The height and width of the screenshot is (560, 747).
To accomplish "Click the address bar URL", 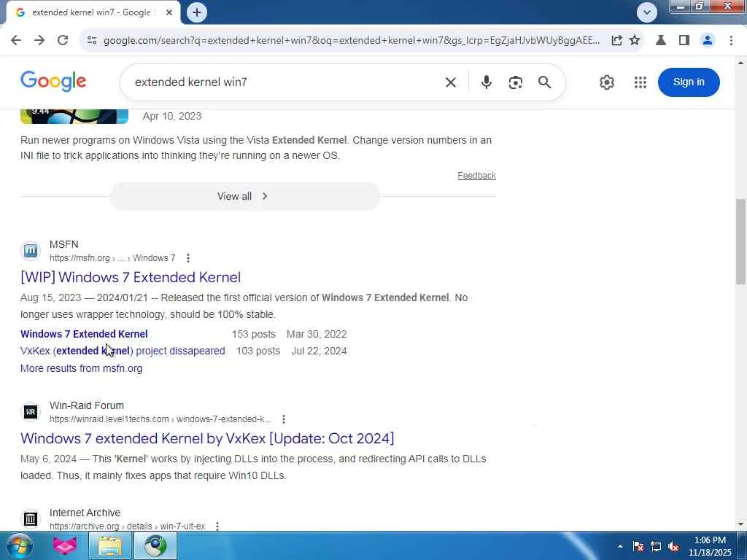I will [x=352, y=41].
